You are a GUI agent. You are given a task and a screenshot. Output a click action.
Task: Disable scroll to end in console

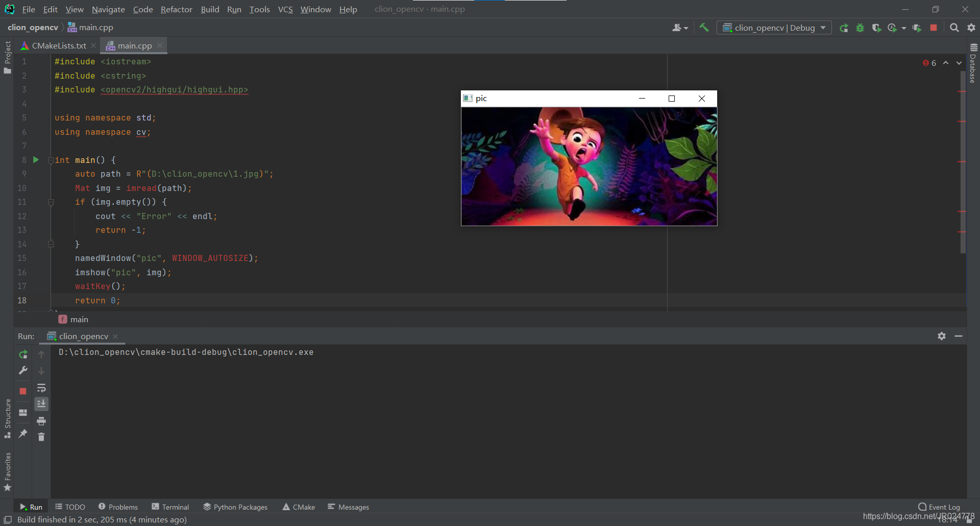pyautogui.click(x=41, y=404)
